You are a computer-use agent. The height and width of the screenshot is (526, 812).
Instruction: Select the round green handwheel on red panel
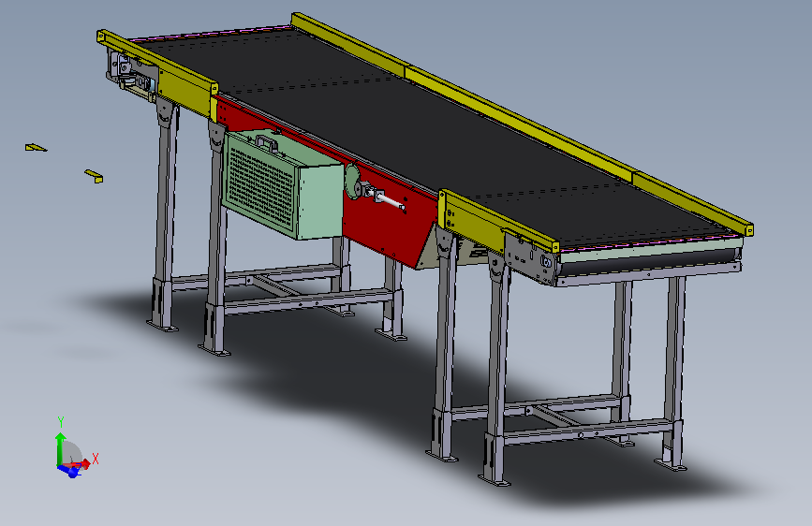(351, 182)
